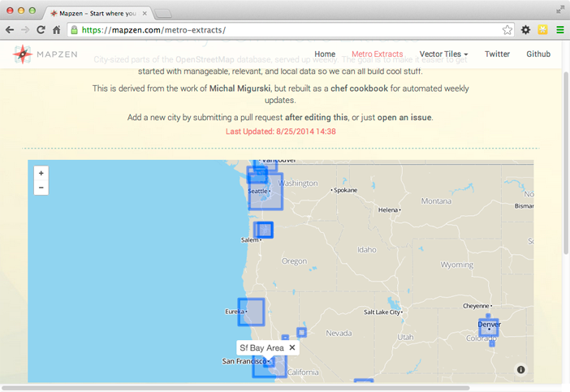Click the browser back arrow

click(x=10, y=30)
